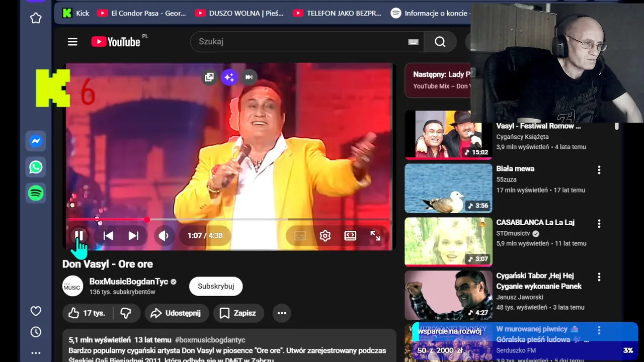The width and height of the screenshot is (644, 362).
Task: Pause the video with the pause button
Action: pos(79,235)
